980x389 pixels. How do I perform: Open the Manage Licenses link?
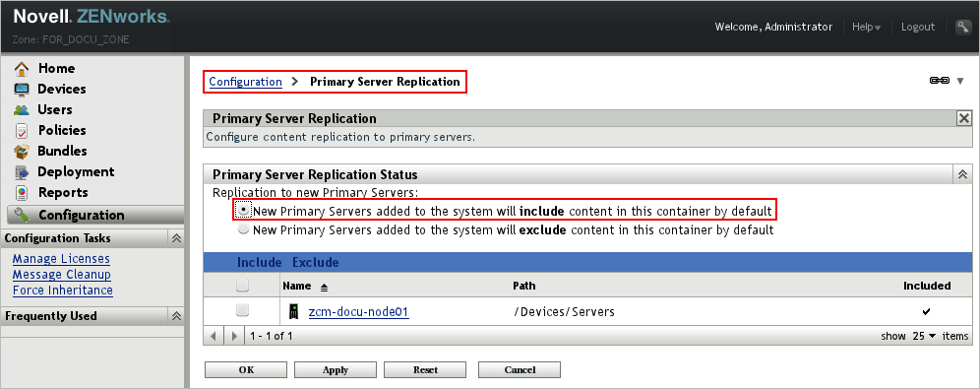(x=61, y=258)
